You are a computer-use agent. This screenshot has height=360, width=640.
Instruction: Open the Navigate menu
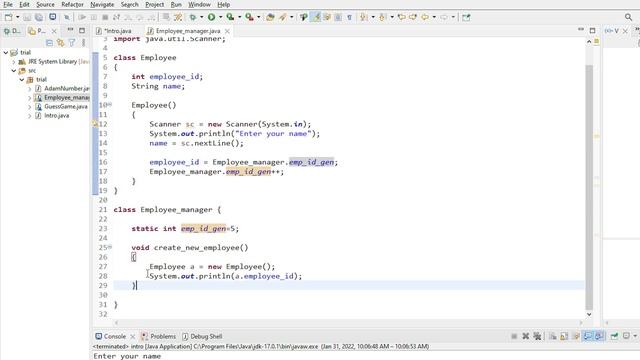[102, 4]
